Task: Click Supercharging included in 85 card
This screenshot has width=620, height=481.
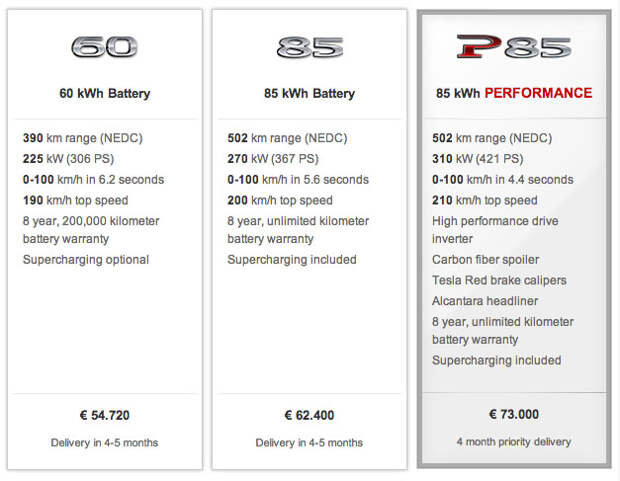Action: [x=292, y=259]
